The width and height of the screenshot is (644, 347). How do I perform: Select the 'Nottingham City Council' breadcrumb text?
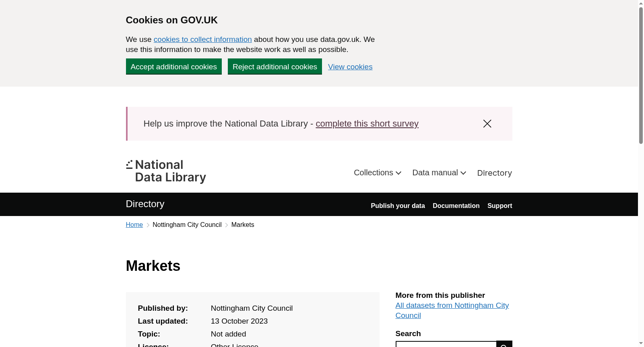[x=187, y=225]
